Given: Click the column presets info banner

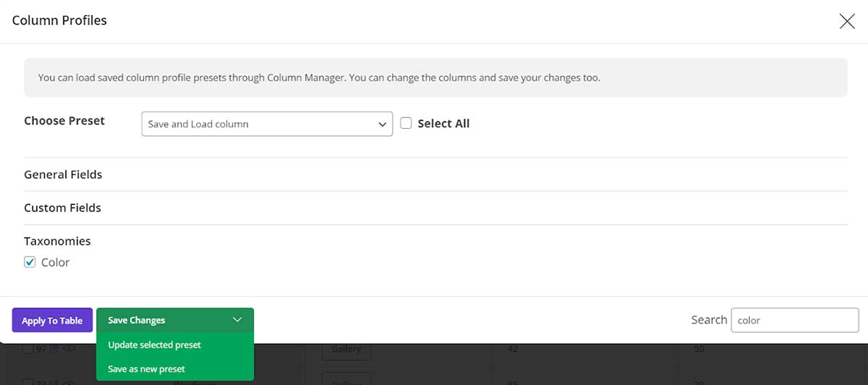Looking at the screenshot, I should click(435, 77).
